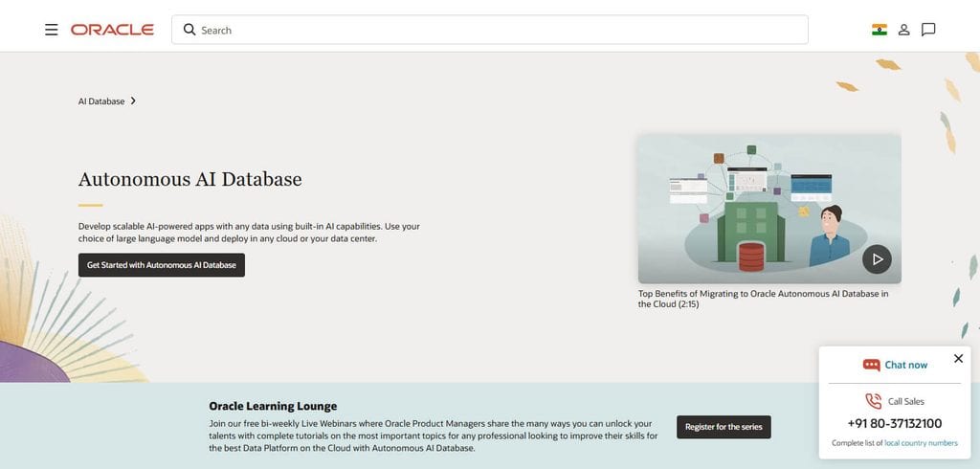
Task: Open the migration benefits video thumbnail
Action: [769, 209]
